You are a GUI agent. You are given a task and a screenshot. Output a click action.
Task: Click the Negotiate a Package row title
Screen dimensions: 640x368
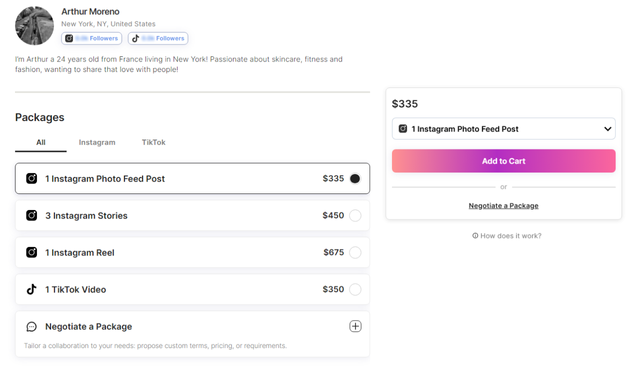89,326
